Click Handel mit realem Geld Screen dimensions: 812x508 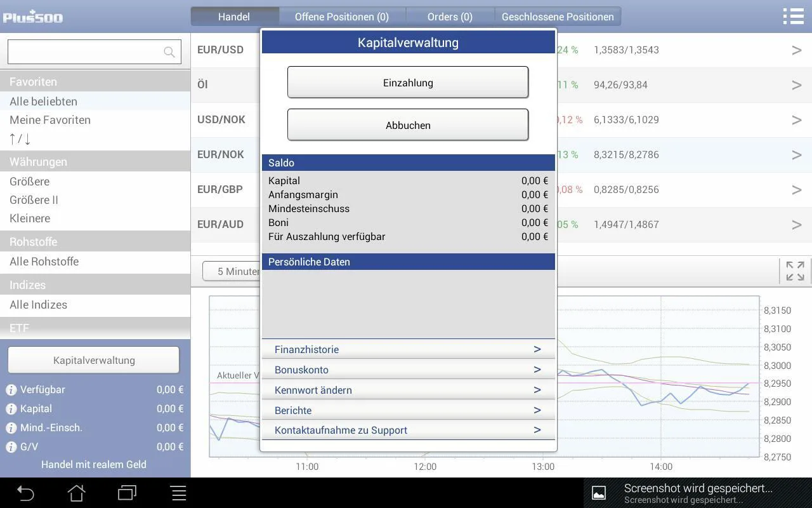[94, 464]
